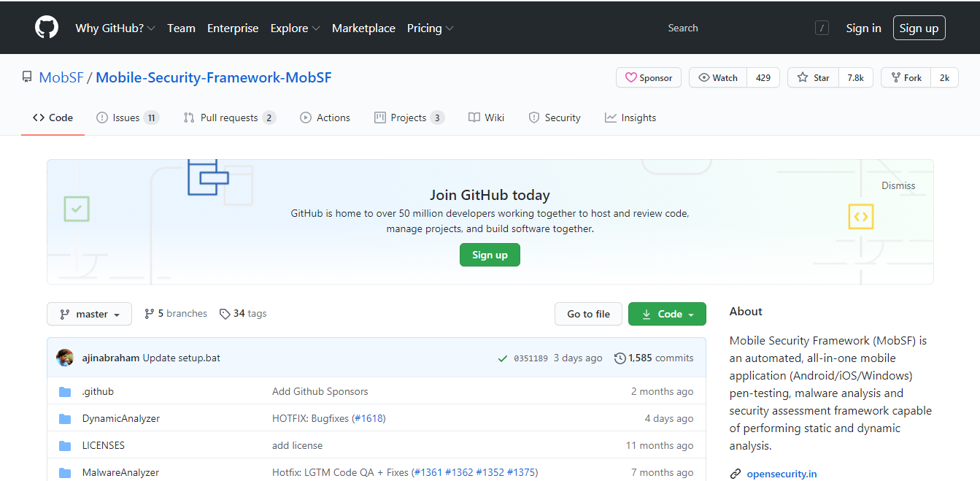Open the Enterprise menu item
This screenshot has height=481, width=980.
[233, 28]
